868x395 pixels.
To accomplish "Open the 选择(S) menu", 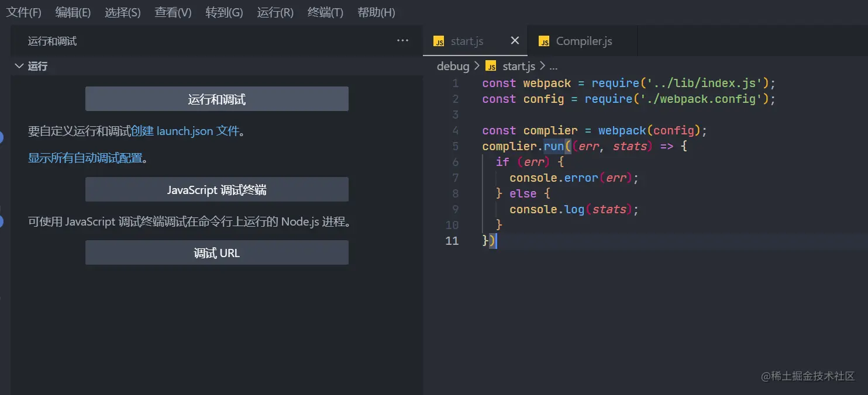I will [x=123, y=12].
